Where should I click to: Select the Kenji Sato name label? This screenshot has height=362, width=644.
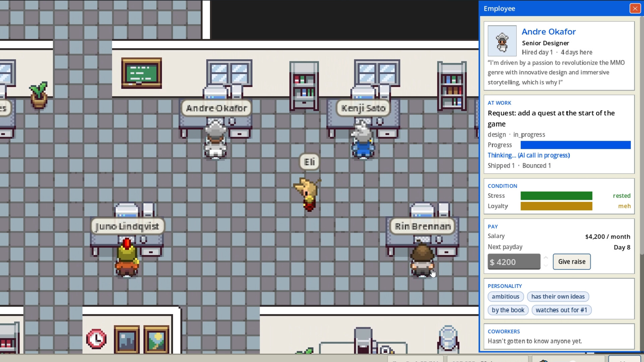point(363,108)
